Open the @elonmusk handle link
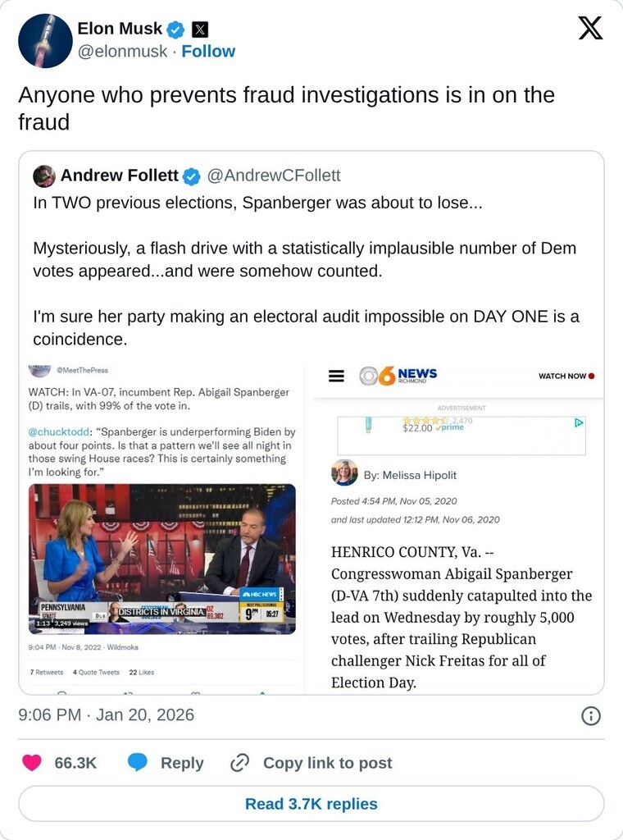Image resolution: width=623 pixels, height=840 pixels. [122, 52]
